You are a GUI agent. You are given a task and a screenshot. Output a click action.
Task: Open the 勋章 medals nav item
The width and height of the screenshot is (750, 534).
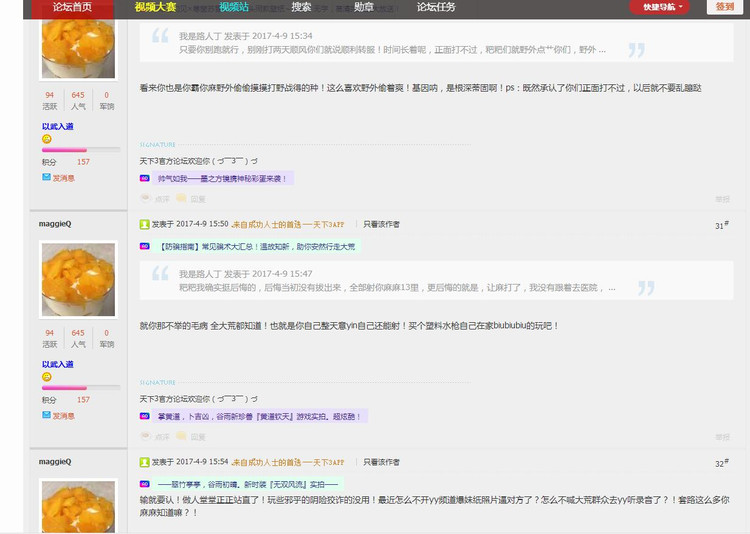364,7
